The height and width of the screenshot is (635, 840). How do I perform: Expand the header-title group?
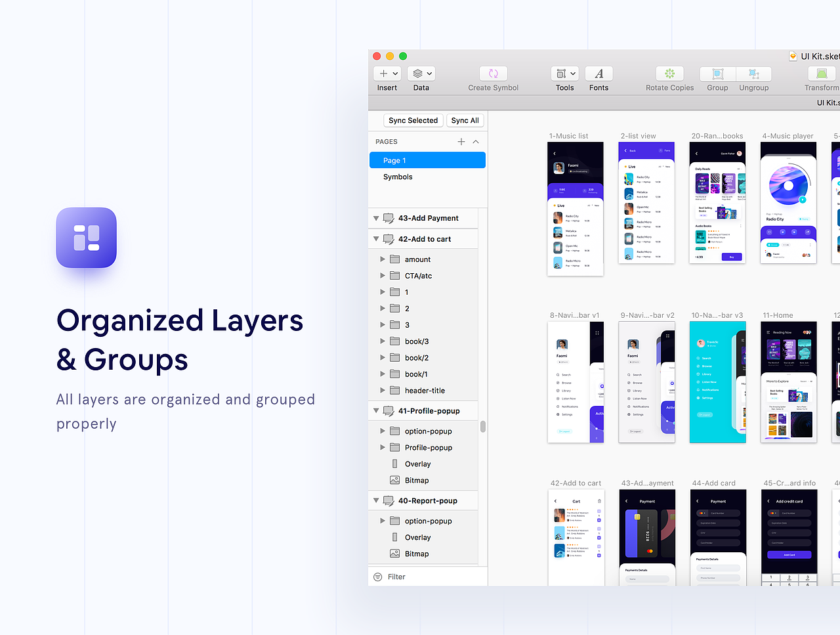click(383, 391)
